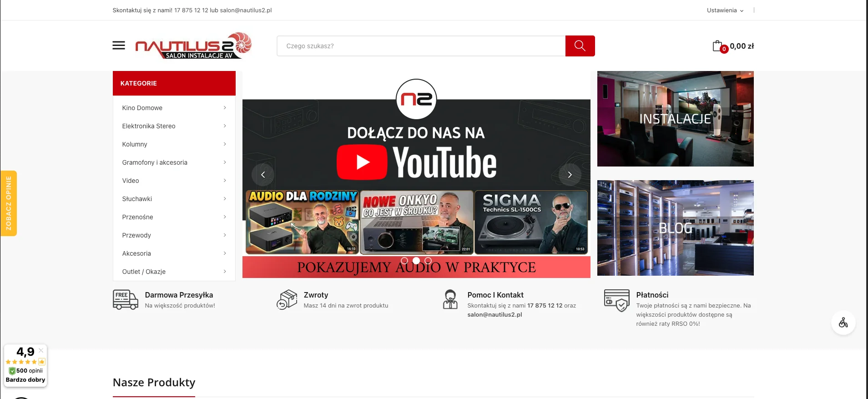This screenshot has width=868, height=399.
Task: Open the accessibility wheelchair widget
Action: [x=843, y=323]
